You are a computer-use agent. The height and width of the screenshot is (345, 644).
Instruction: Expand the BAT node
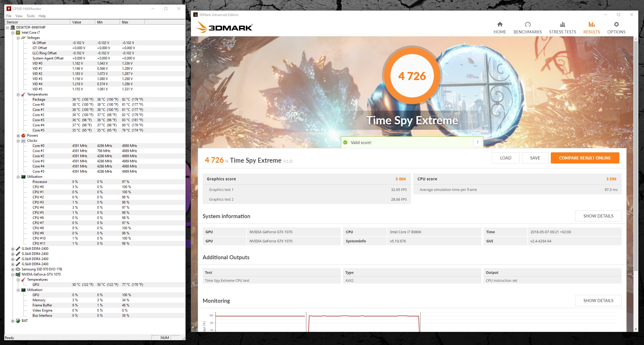click(13, 321)
